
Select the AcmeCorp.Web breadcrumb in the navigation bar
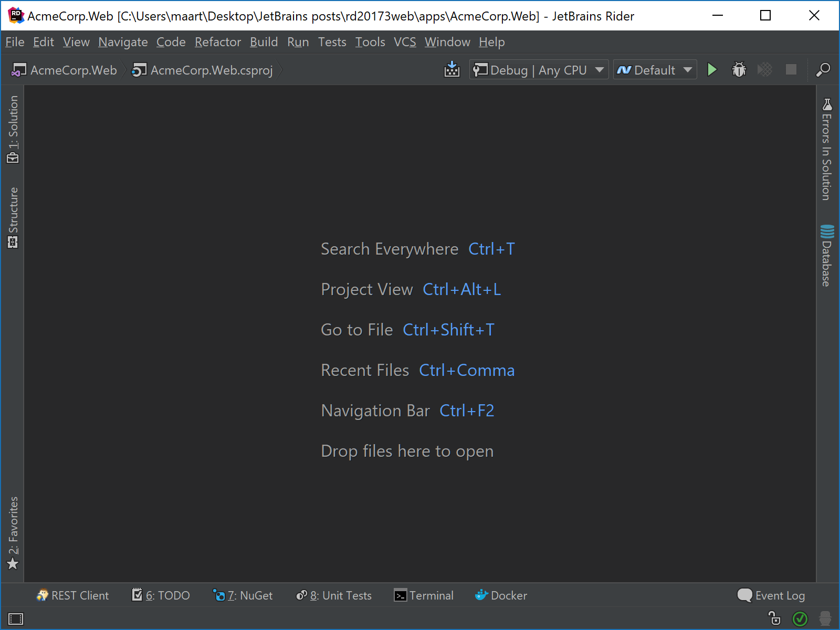click(x=64, y=70)
